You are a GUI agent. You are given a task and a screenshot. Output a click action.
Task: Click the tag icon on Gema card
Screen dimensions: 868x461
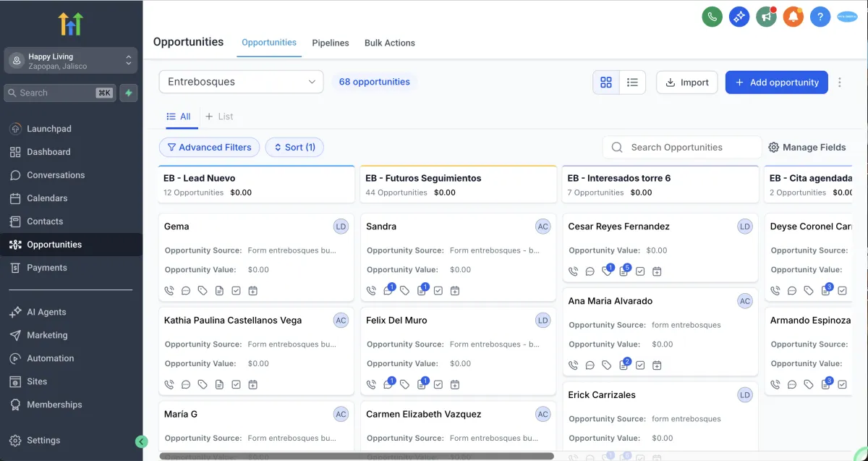pos(203,291)
